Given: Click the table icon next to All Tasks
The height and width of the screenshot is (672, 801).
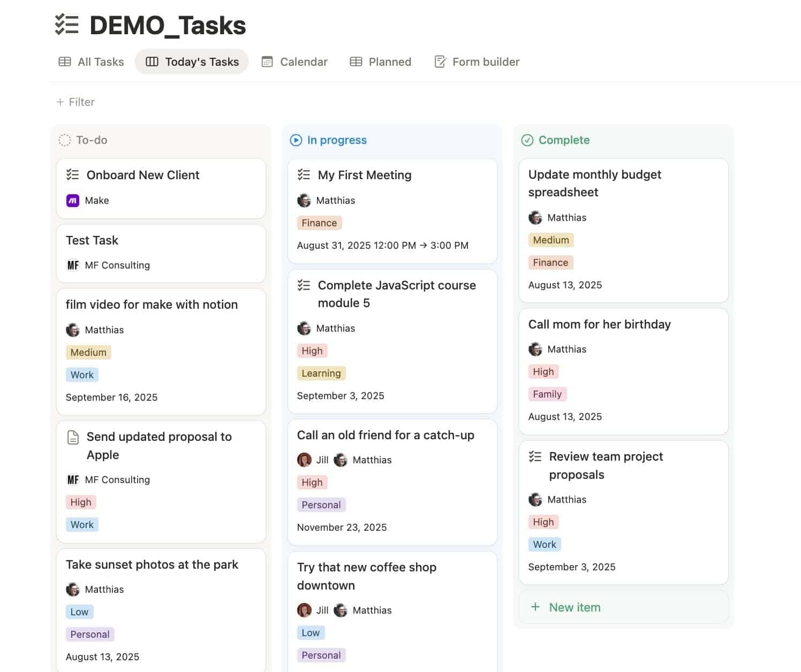Looking at the screenshot, I should (65, 62).
